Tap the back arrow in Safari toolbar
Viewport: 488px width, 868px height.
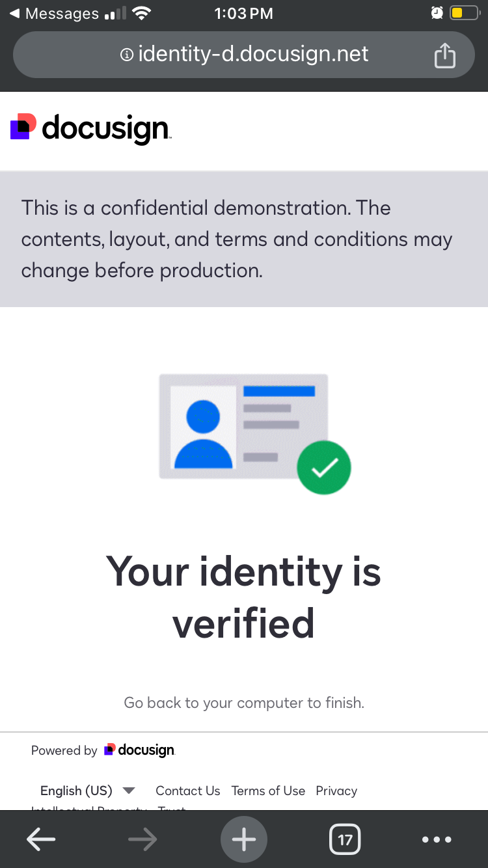pos(40,839)
